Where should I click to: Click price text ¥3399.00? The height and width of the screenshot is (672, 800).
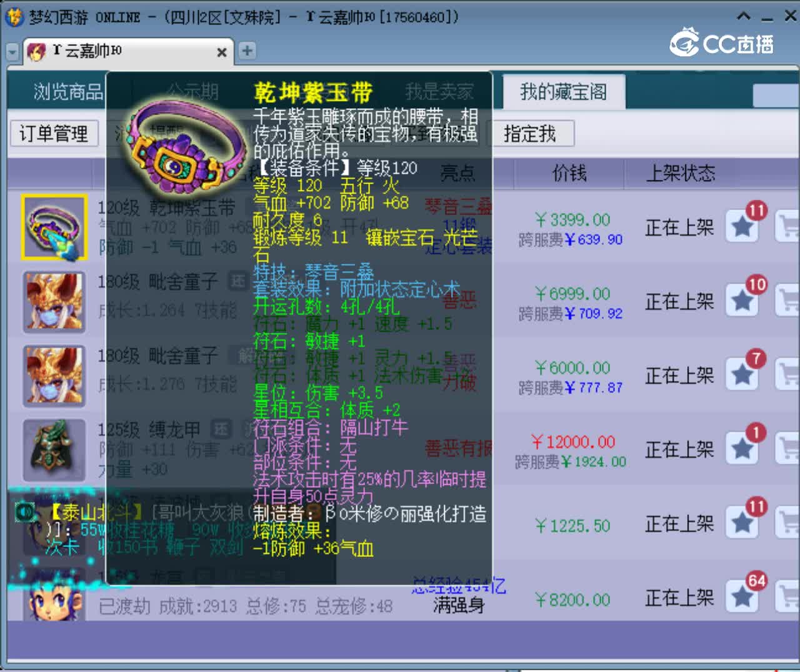coord(572,220)
